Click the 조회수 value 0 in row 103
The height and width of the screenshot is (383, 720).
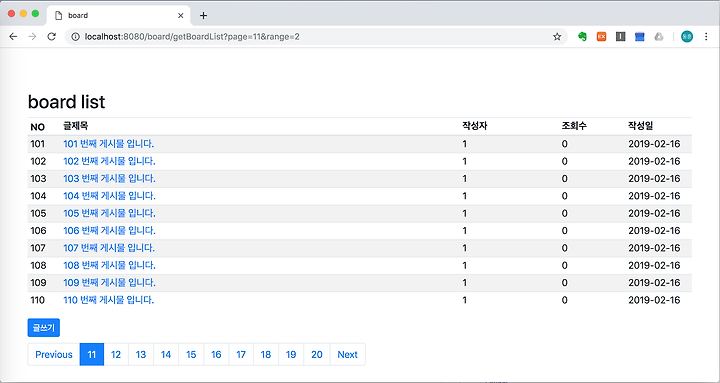click(564, 179)
